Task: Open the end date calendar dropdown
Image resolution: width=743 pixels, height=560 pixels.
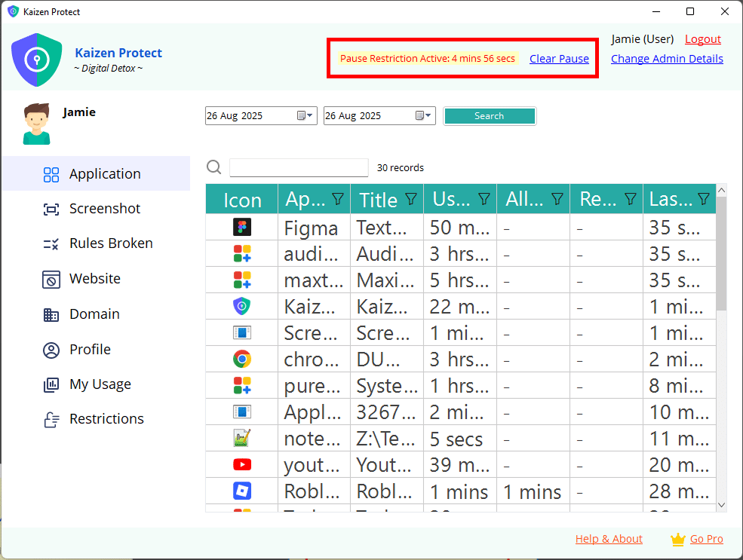Action: [423, 116]
